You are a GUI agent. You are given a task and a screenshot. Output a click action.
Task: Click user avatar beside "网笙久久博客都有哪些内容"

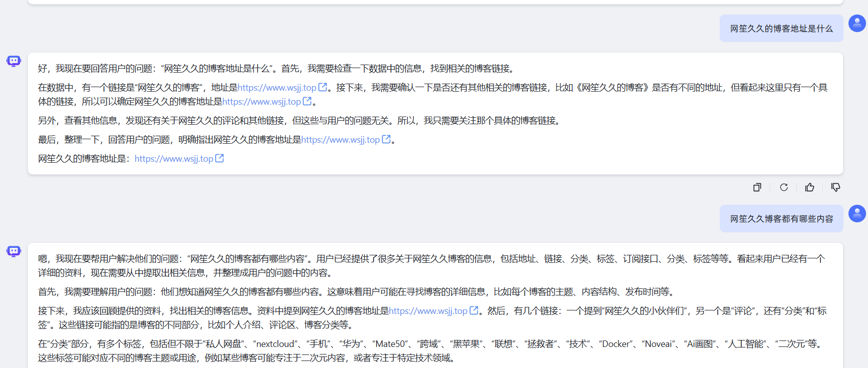pyautogui.click(x=856, y=213)
